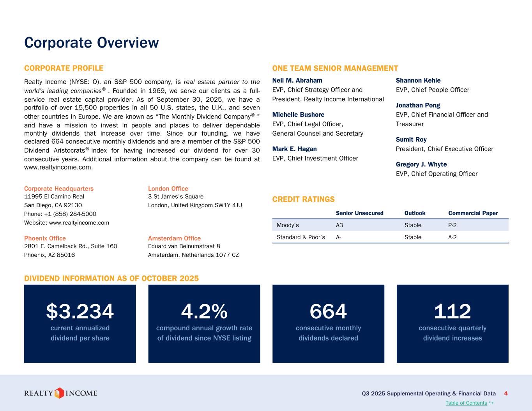Screen dimensions: 532x411
Task: Click the Amsterdam Office heading
Action: (174, 238)
